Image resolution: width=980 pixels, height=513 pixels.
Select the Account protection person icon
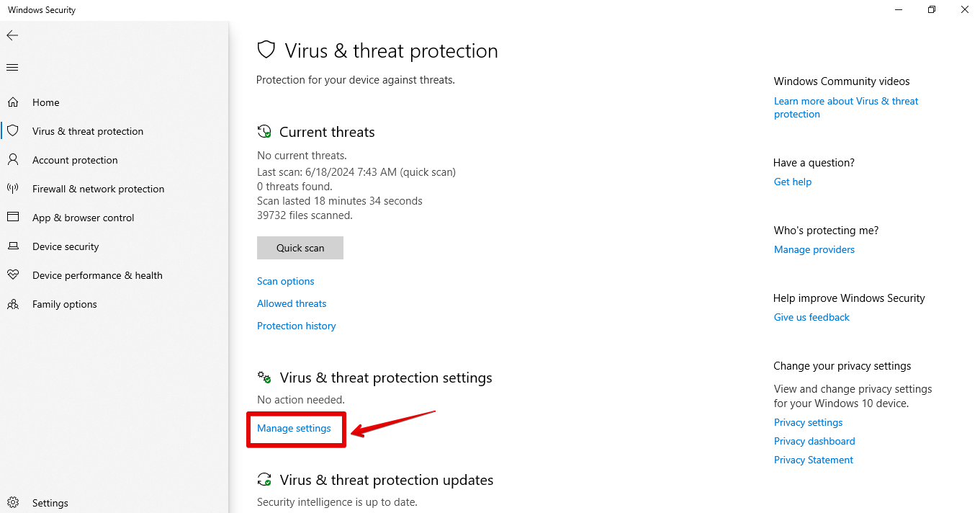13,160
